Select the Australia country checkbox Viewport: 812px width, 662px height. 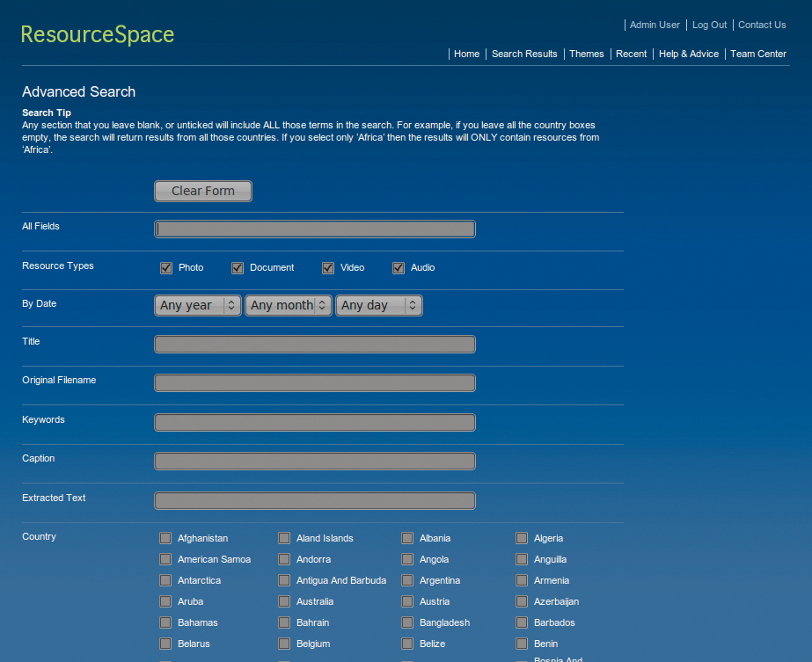(284, 602)
